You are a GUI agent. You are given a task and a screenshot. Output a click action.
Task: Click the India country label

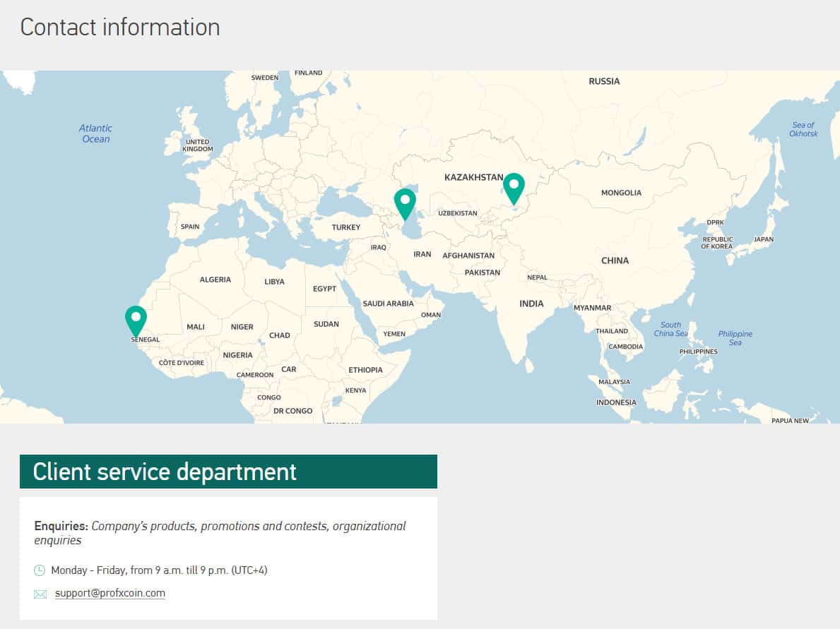(531, 304)
